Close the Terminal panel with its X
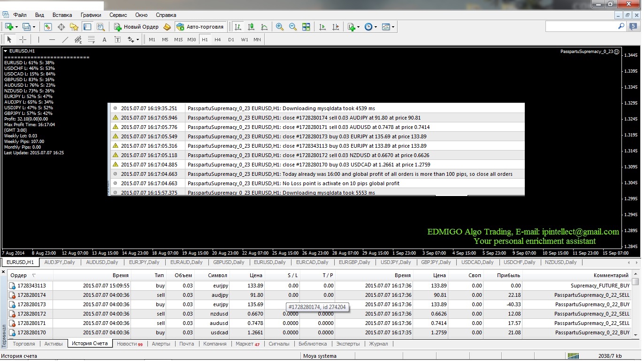This screenshot has height=362, width=644. tap(4, 272)
